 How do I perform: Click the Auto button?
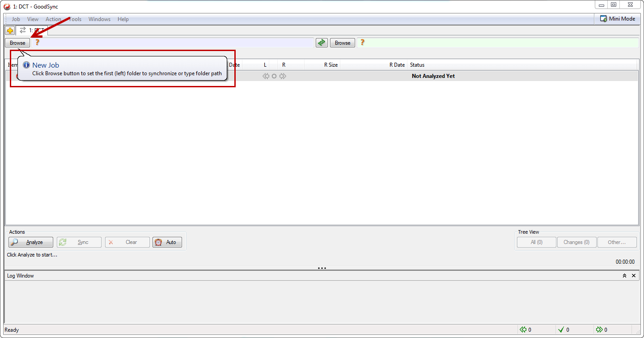[167, 242]
